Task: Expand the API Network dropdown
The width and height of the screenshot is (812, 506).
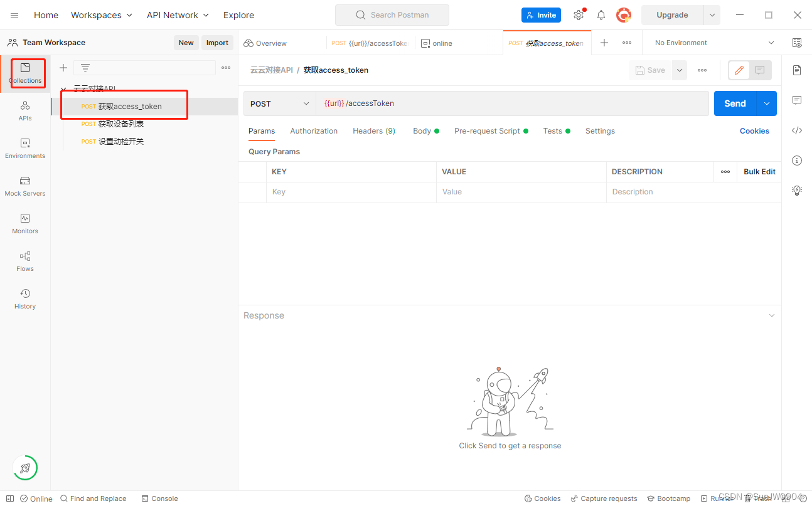Action: pos(178,15)
